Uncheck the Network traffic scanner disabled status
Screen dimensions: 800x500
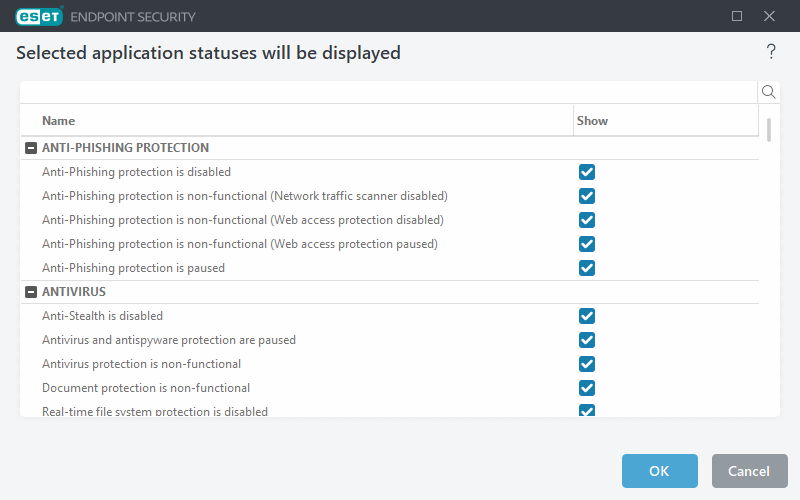[587, 196]
